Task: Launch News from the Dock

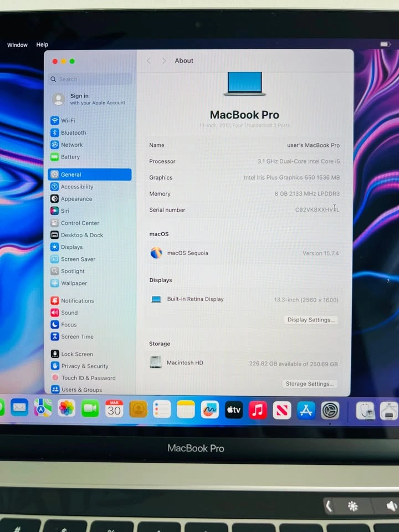Action: coord(282,410)
